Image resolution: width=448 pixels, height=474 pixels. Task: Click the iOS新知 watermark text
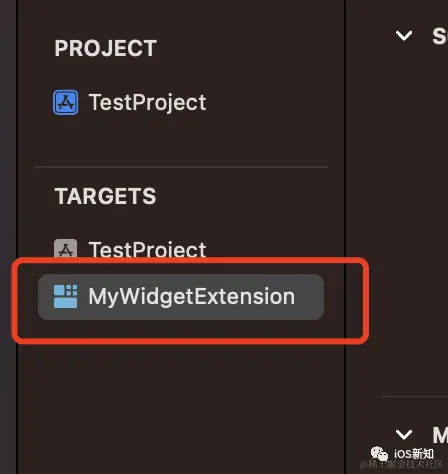(414, 454)
